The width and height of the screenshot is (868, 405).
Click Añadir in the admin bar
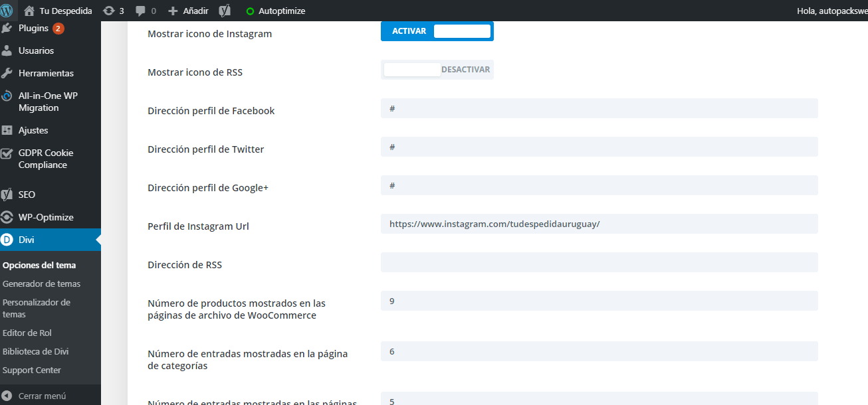coord(195,11)
